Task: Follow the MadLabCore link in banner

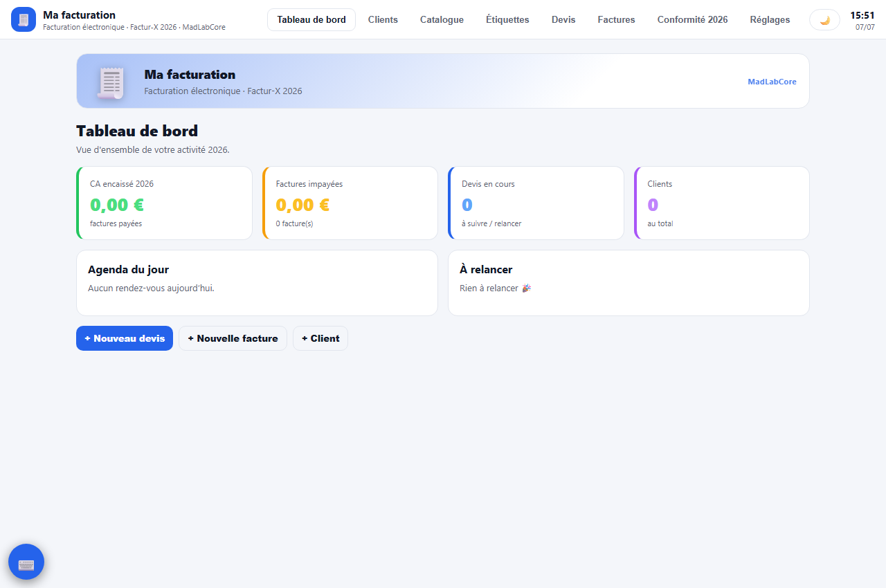Action: (772, 82)
